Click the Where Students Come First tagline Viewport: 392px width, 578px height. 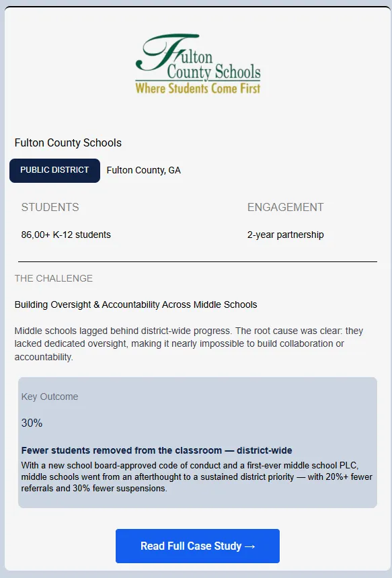pos(198,89)
